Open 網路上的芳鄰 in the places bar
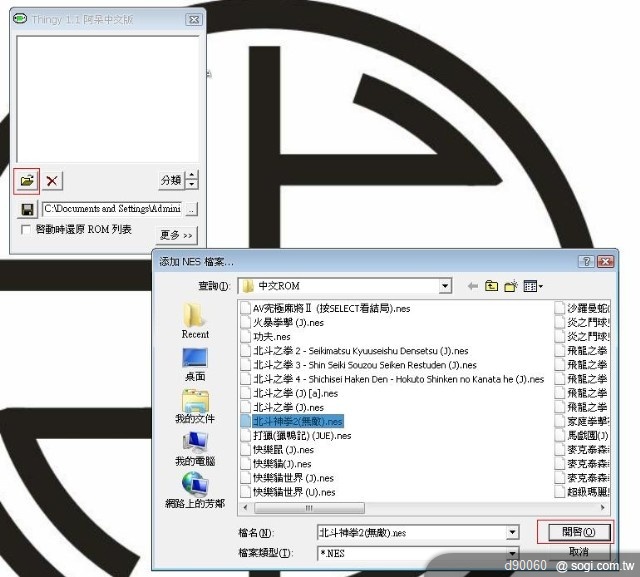This screenshot has width=640, height=577. pyautogui.click(x=195, y=490)
